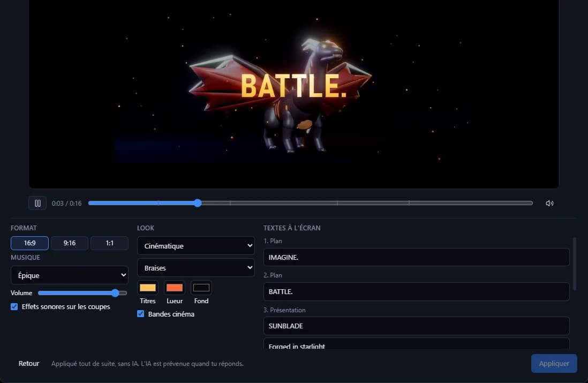This screenshot has width=588, height=383.
Task: Choose the 1:1 square format
Action: [109, 243]
